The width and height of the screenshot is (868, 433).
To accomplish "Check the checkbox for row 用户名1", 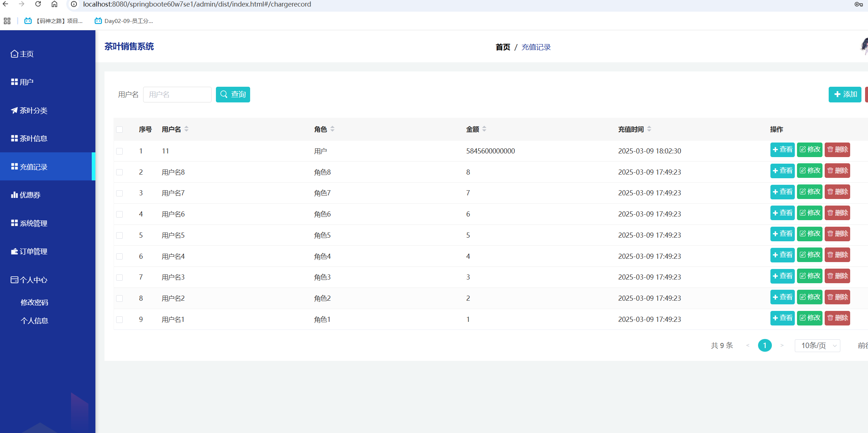I will click(119, 320).
